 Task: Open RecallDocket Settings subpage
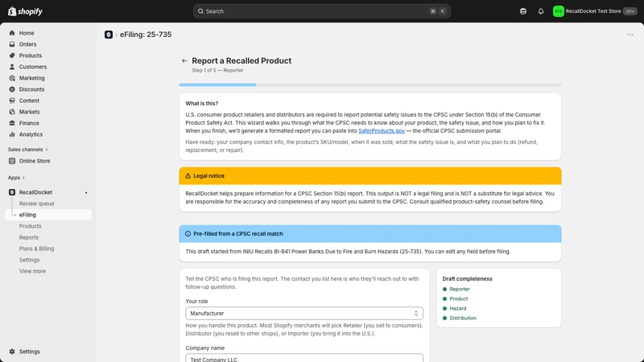29,260
